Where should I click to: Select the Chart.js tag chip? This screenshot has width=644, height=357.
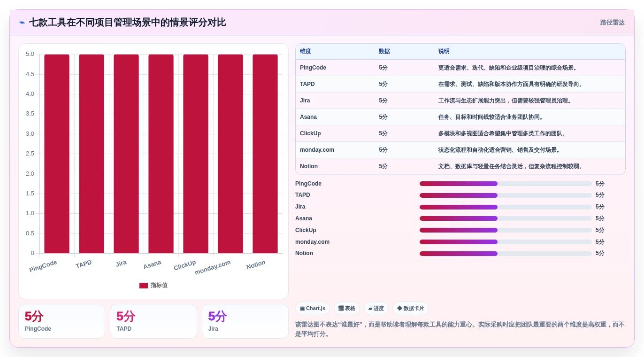313,309
